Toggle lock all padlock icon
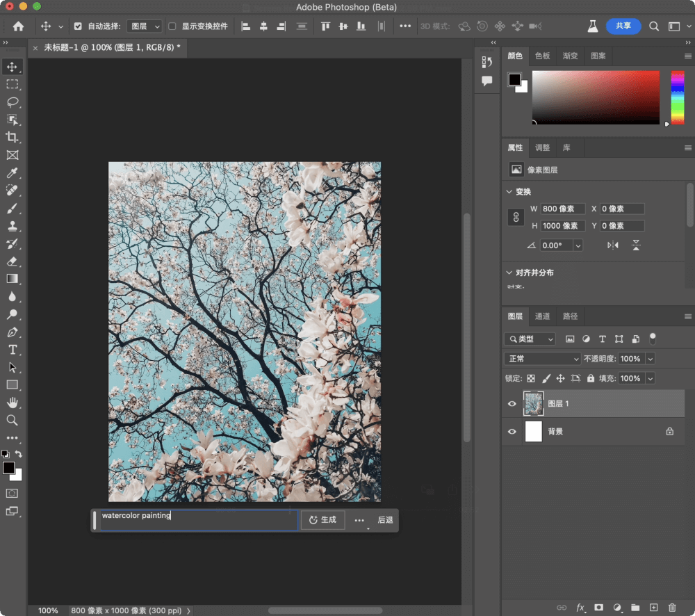The height and width of the screenshot is (616, 695). 590,378
